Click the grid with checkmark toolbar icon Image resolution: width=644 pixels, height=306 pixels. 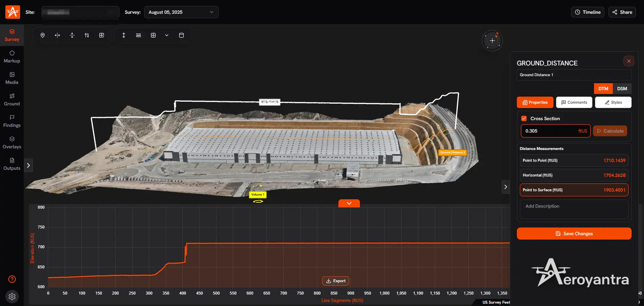click(102, 35)
